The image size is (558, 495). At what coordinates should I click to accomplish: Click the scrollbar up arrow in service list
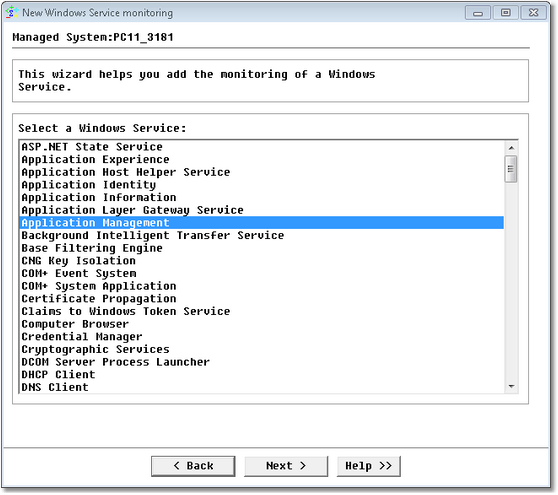511,148
